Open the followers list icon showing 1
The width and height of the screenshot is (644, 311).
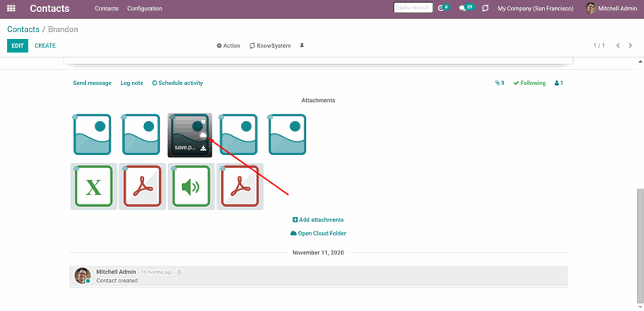tap(559, 83)
